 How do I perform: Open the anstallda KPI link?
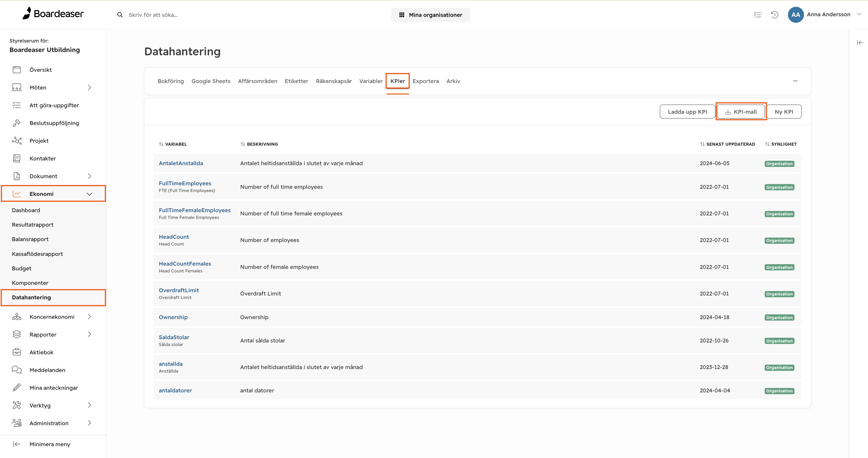click(x=171, y=364)
